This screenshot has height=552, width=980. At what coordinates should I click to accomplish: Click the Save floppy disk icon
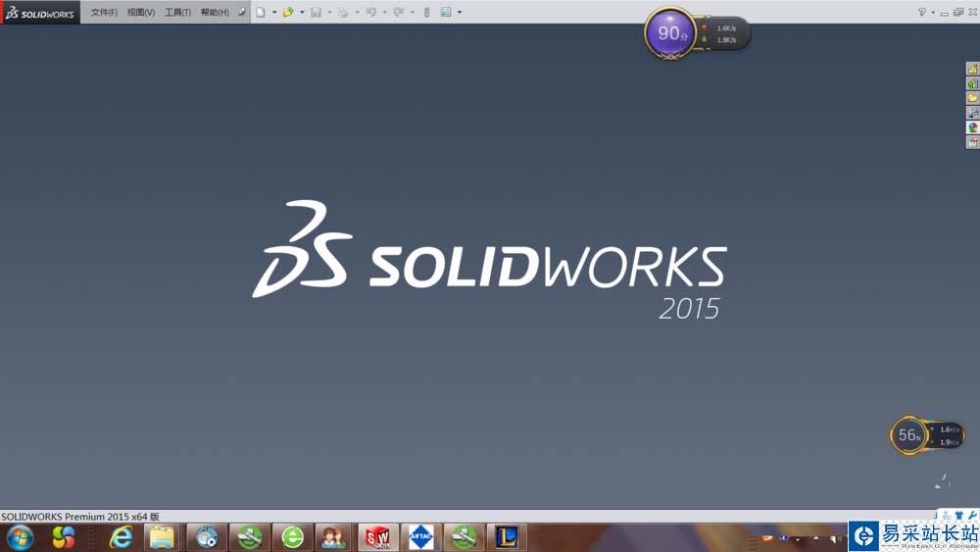click(x=317, y=12)
